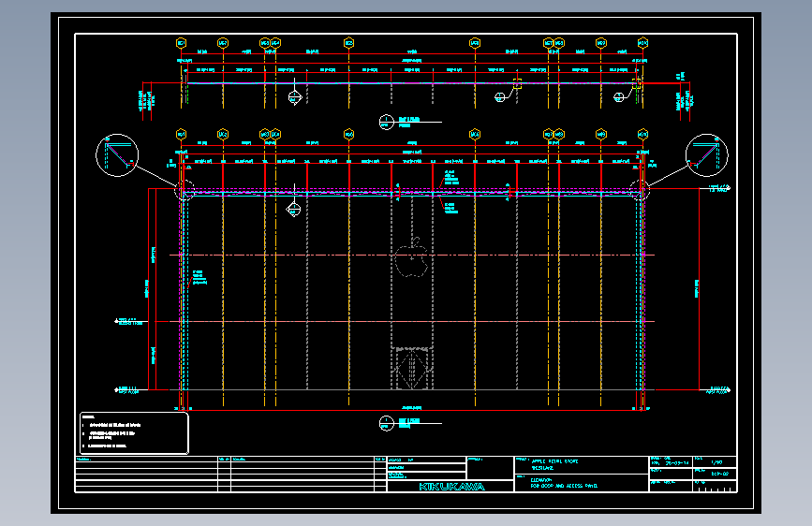The width and height of the screenshot is (812, 526).
Task: Click the drawing number in title block
Action: 720,474
